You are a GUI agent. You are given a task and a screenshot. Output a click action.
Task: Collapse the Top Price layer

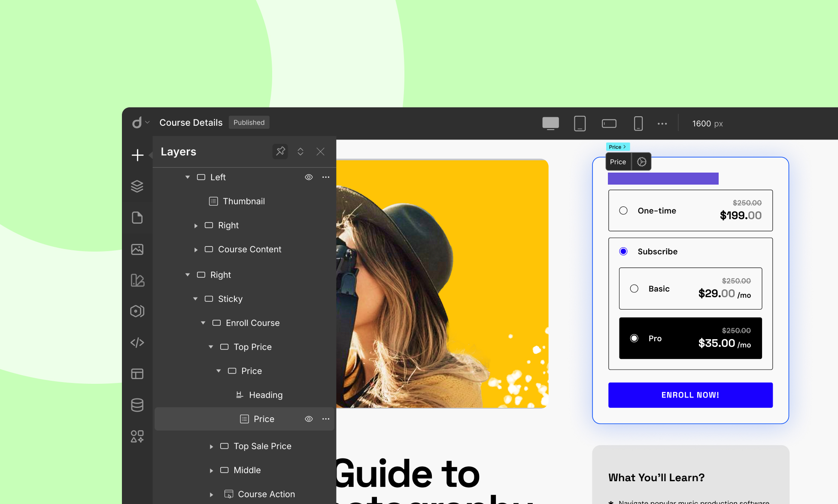[211, 347]
